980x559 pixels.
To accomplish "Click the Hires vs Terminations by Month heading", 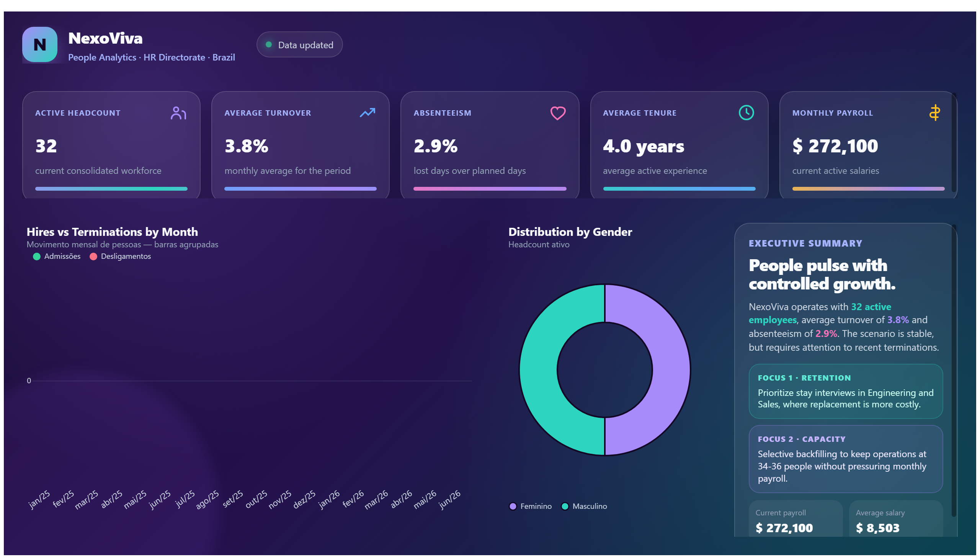I will coord(112,232).
